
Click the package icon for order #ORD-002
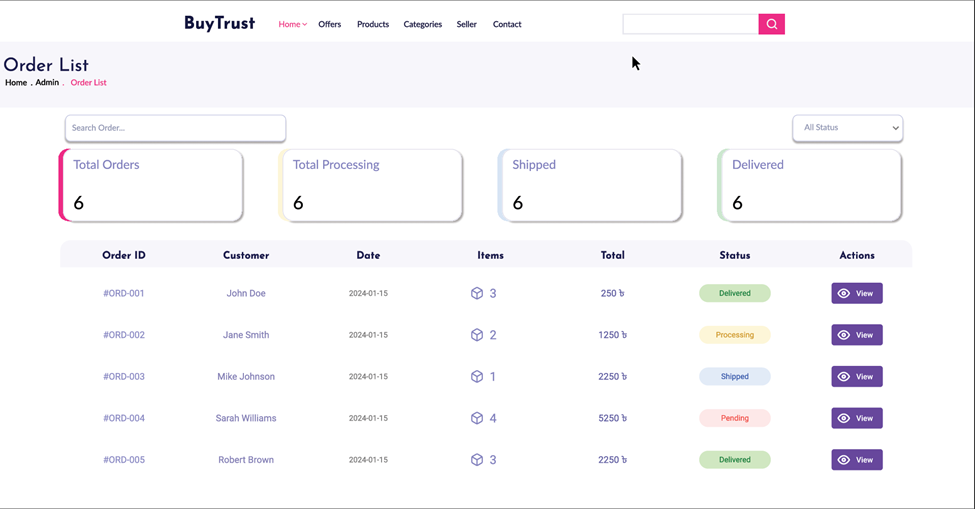(x=477, y=335)
